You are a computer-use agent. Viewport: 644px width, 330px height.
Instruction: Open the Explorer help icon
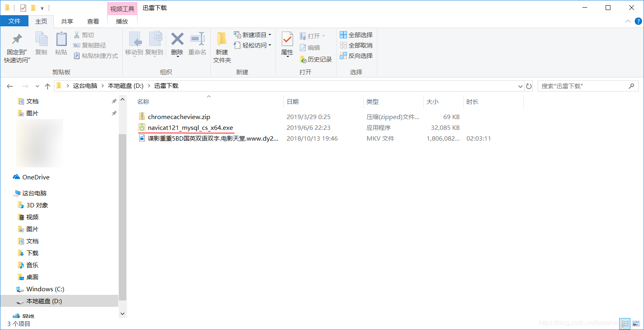click(x=638, y=21)
